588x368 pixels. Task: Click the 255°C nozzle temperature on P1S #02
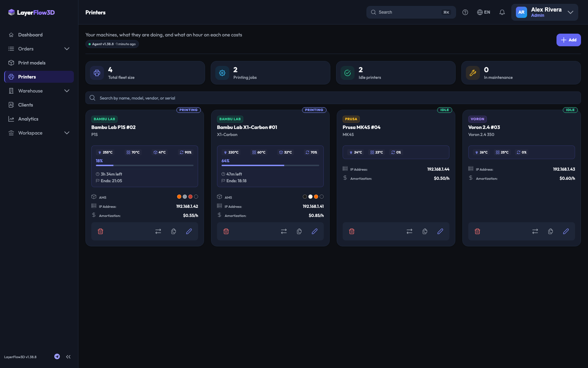point(105,152)
